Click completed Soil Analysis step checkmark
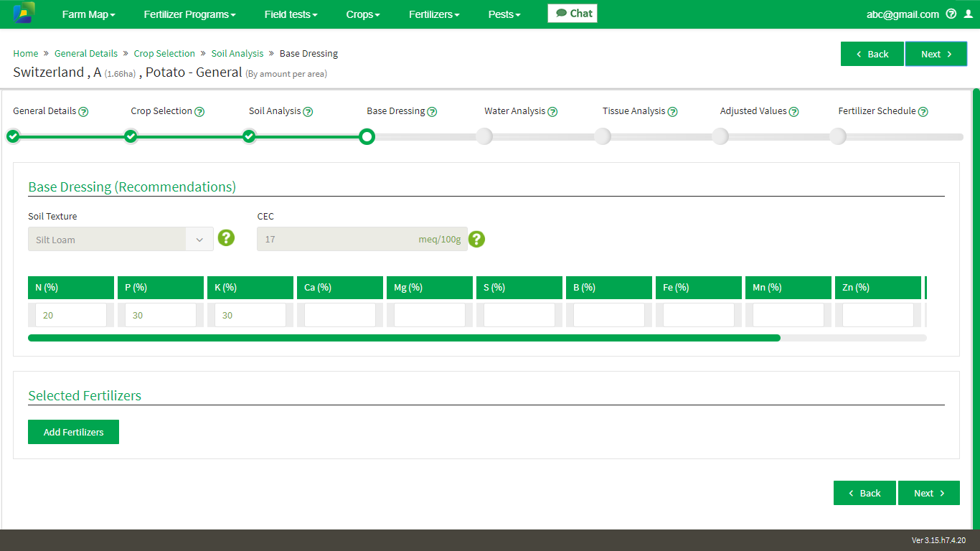This screenshot has width=980, height=551. point(249,136)
